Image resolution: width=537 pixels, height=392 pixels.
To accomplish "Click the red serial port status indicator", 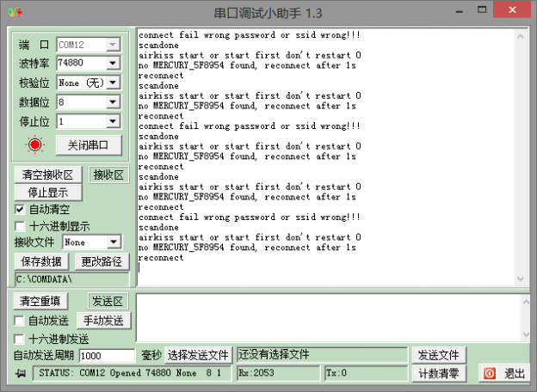I will (34, 145).
